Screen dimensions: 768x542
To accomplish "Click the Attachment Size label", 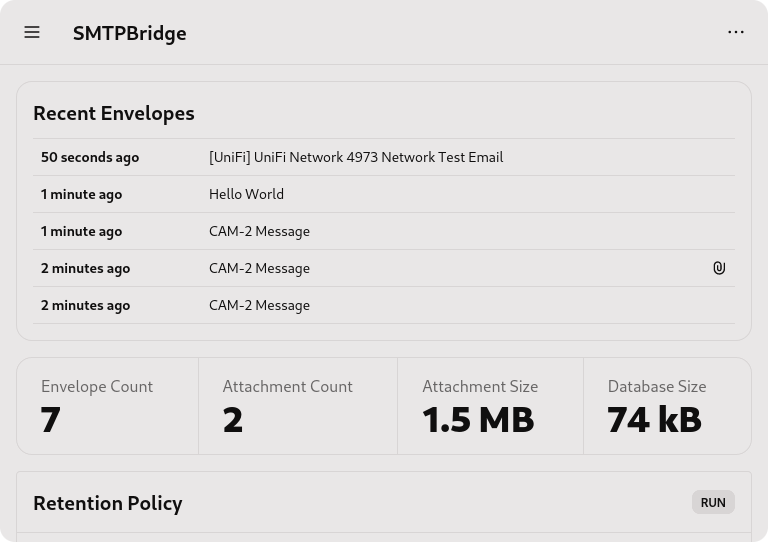I will pyautogui.click(x=480, y=386).
